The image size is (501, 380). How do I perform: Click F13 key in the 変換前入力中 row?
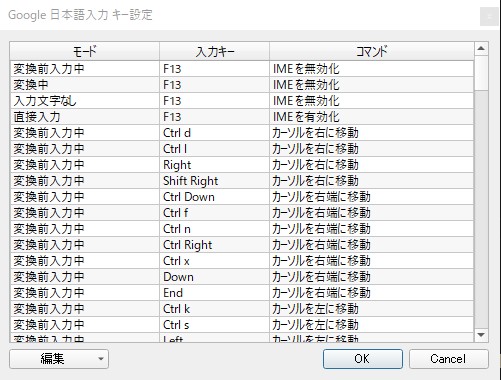click(x=214, y=69)
